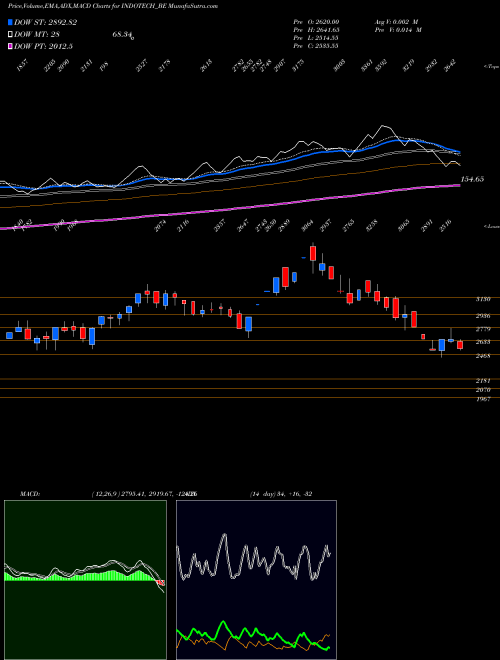Image resolution: width=500 pixels, height=660 pixels.
Task: Click the 154.65 label by the EMA lines
Action: [472, 179]
